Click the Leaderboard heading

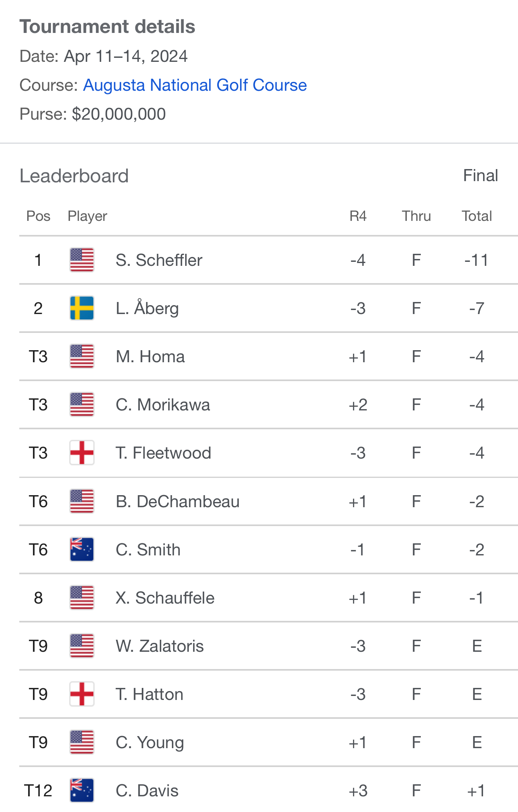click(74, 176)
